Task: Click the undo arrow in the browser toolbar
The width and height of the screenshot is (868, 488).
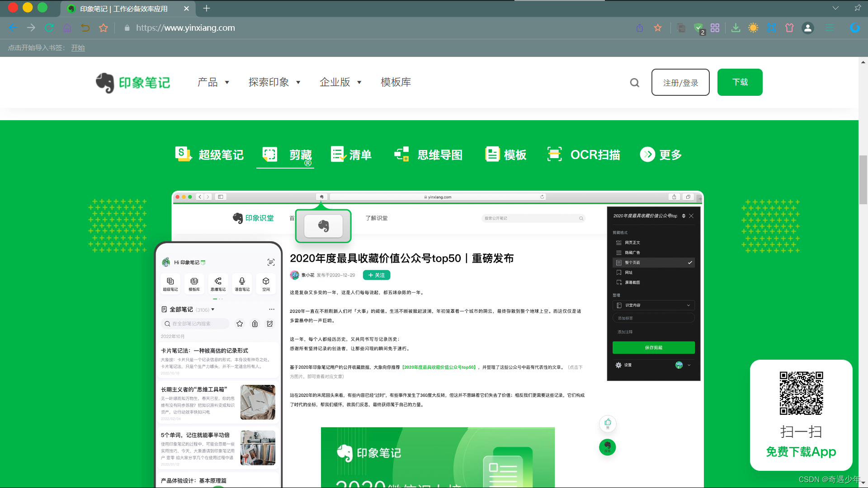Action: click(85, 28)
